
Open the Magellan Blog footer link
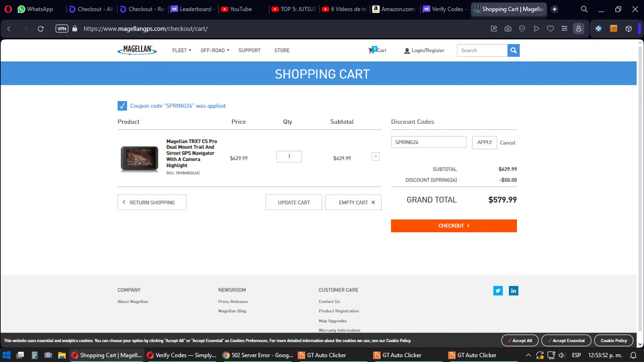(x=232, y=311)
